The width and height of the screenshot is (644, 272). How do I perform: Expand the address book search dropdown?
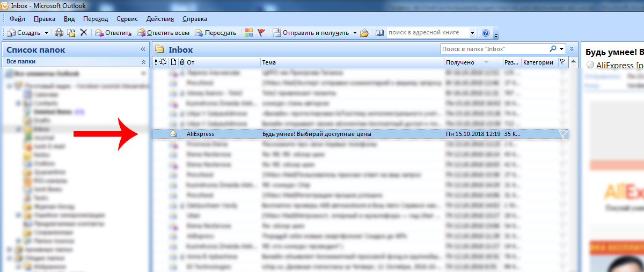472,33
